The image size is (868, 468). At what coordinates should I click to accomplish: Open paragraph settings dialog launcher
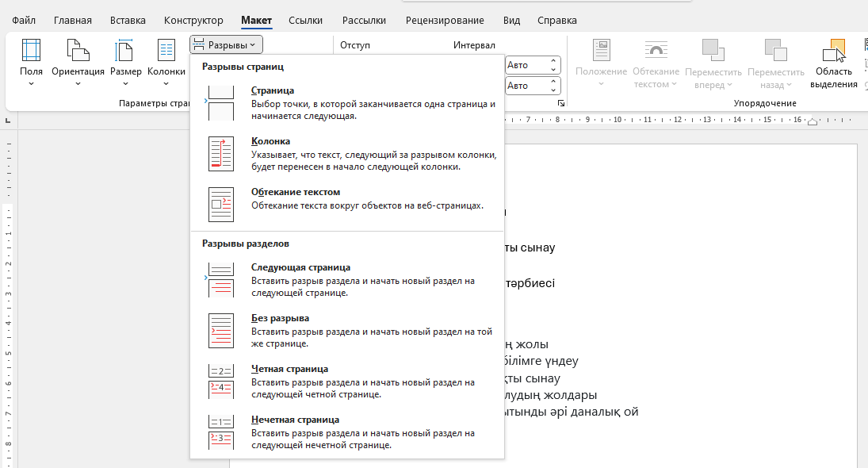[x=560, y=103]
